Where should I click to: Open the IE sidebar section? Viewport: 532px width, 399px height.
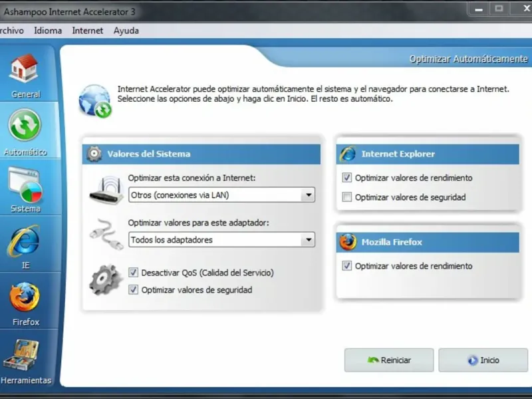25,247
